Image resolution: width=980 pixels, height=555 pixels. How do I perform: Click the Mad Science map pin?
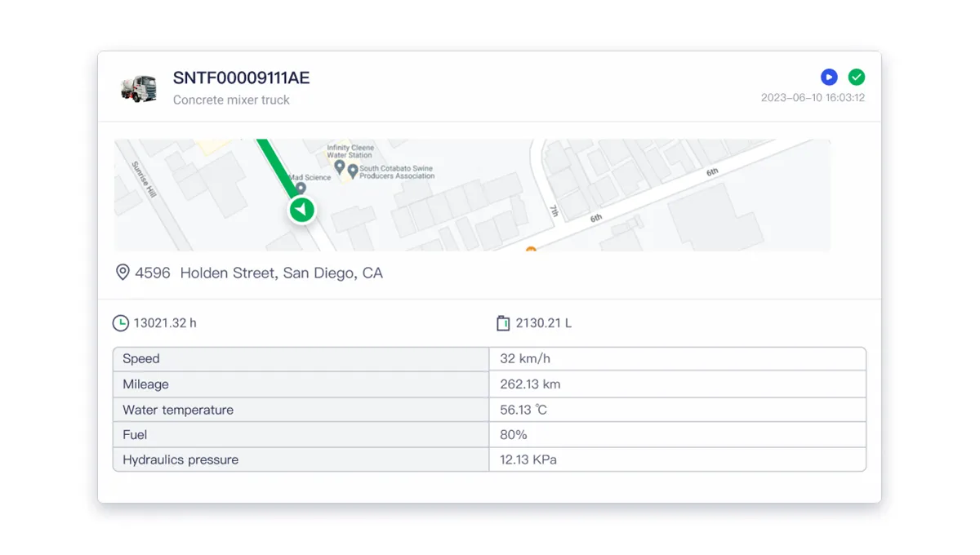pos(301,189)
